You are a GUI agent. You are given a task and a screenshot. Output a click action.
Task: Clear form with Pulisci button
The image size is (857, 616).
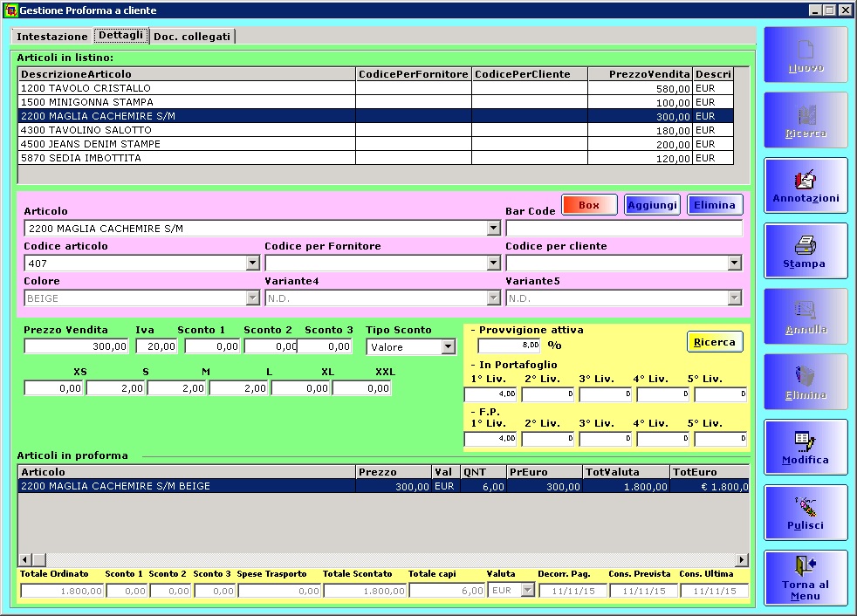806,512
